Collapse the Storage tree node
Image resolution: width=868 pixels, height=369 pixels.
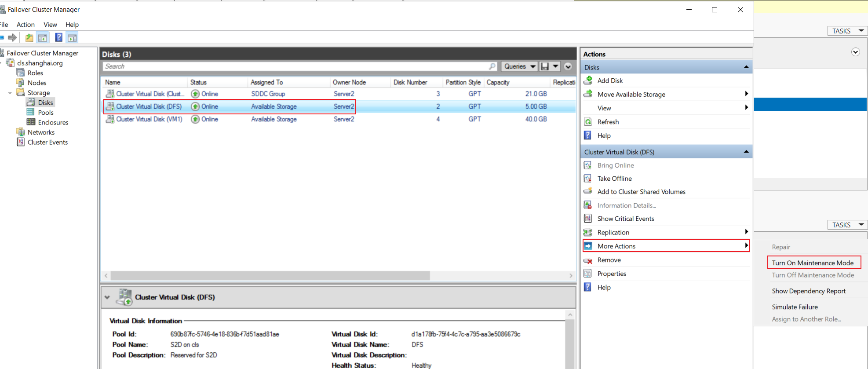click(x=10, y=93)
